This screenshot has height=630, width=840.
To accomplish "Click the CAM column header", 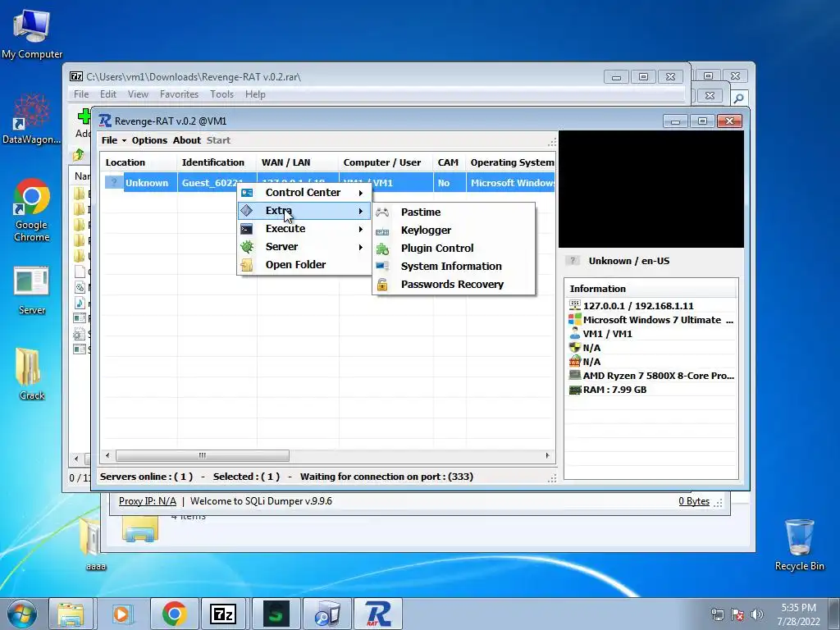I will (449, 162).
